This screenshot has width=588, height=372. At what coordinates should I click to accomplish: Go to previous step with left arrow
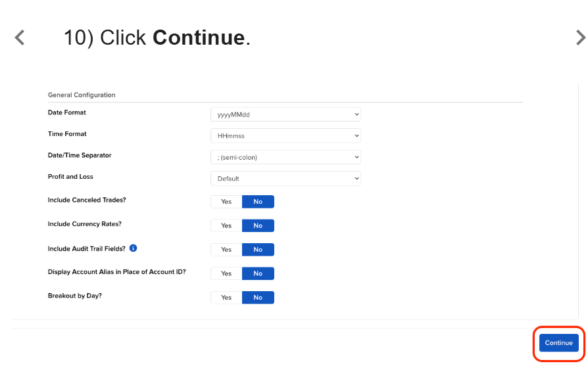tap(20, 37)
